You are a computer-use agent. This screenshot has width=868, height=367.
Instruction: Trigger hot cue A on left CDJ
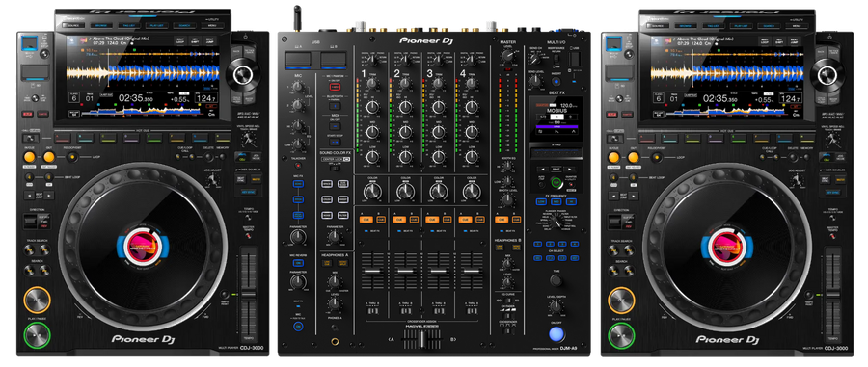tap(62, 138)
